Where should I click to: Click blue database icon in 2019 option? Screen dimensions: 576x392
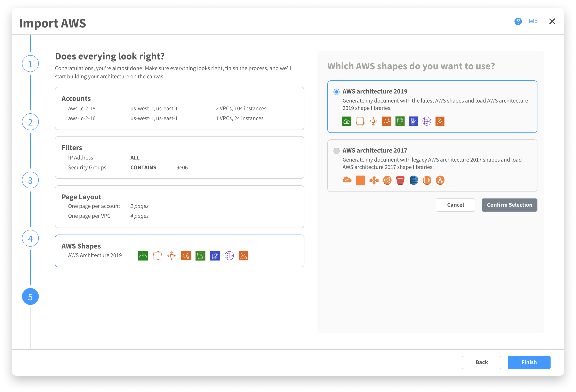coord(413,121)
